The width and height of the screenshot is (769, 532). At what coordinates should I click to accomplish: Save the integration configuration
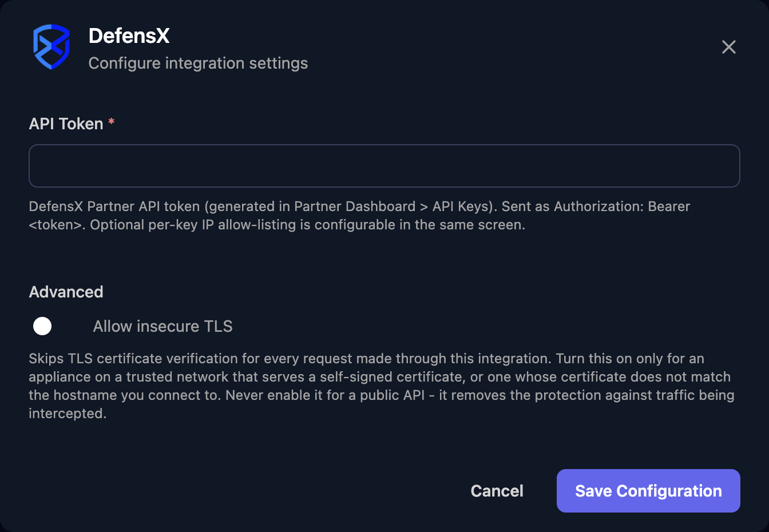pos(648,491)
